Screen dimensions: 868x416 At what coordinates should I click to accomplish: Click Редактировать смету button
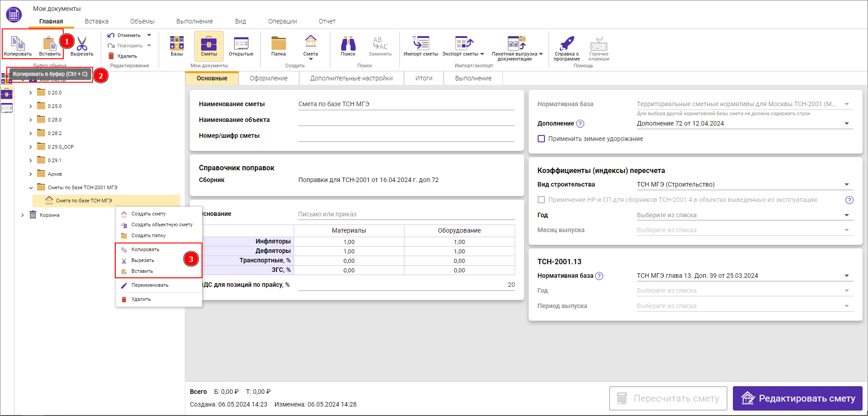798,398
